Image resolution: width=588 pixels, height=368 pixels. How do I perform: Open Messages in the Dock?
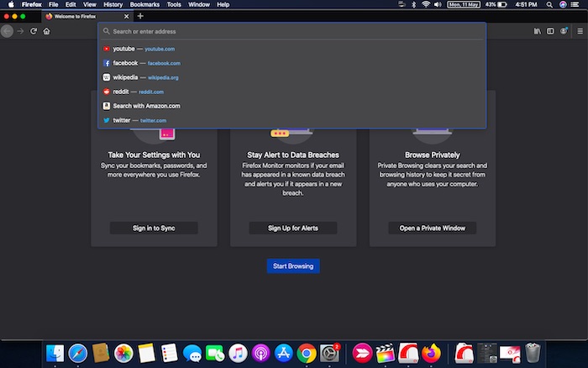[192, 354]
